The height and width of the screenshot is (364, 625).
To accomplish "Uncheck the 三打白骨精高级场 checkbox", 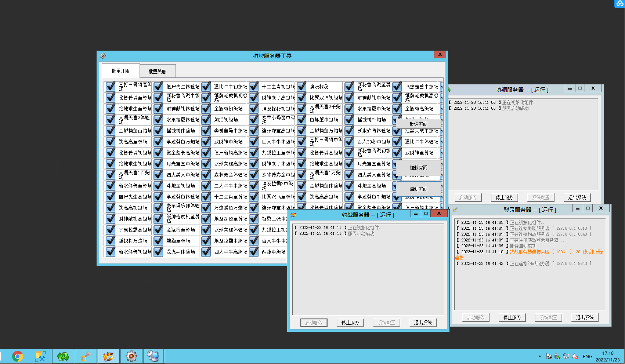I will click(111, 87).
